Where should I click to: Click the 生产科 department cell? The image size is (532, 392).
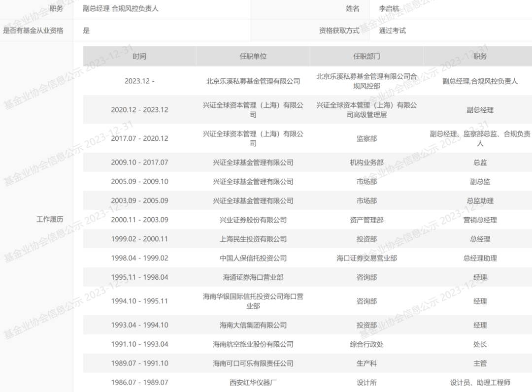366,363
